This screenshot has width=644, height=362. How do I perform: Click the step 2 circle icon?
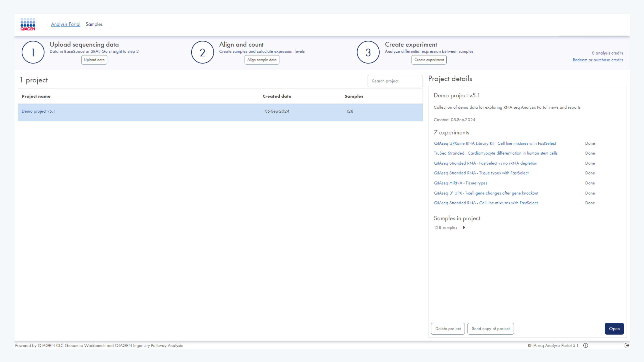coord(202,52)
